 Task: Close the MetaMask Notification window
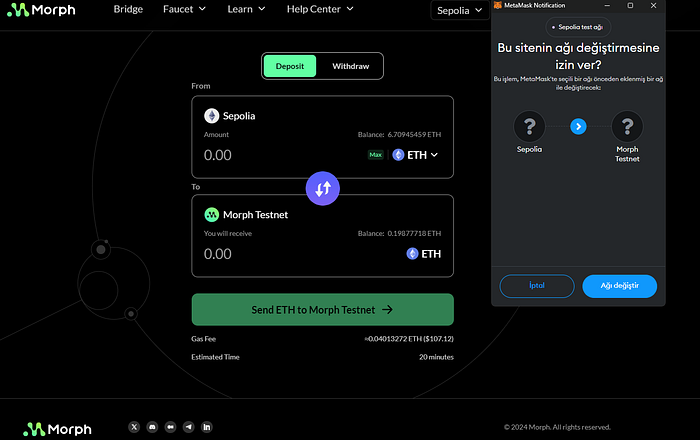(x=654, y=5)
